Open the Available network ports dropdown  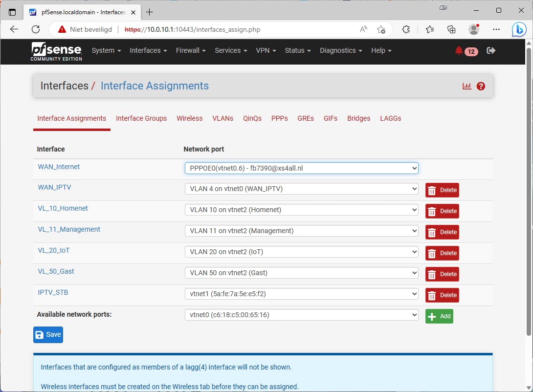coord(301,315)
